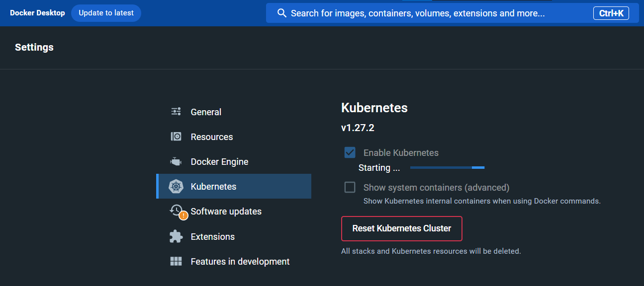644x286 pixels.
Task: Click the Features in development grid icon
Action: point(176,261)
